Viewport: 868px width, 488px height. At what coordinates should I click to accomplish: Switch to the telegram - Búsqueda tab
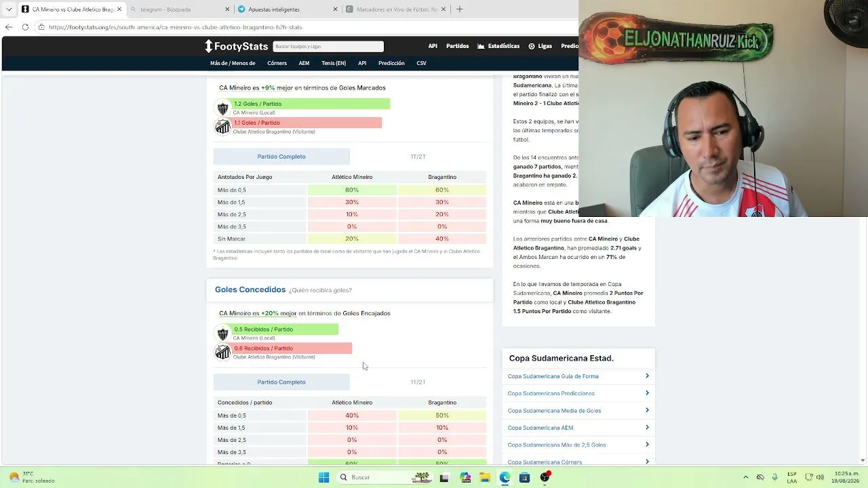180,9
